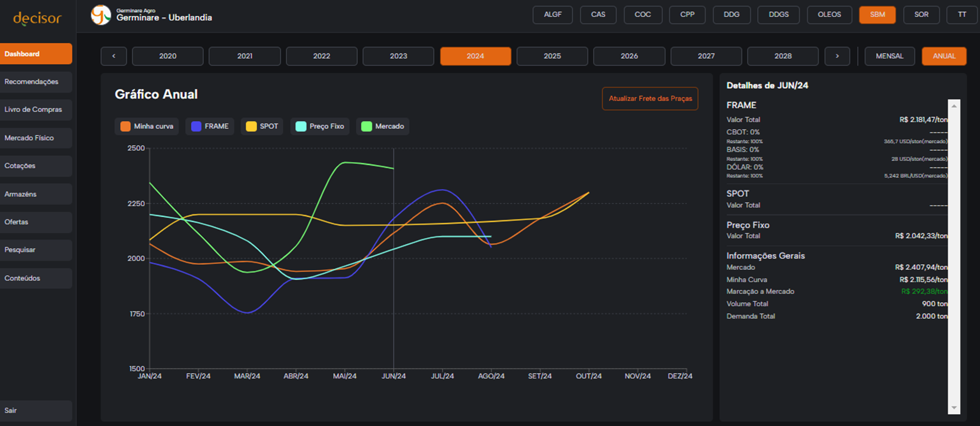
Task: Open Cotações page
Action: tap(36, 166)
